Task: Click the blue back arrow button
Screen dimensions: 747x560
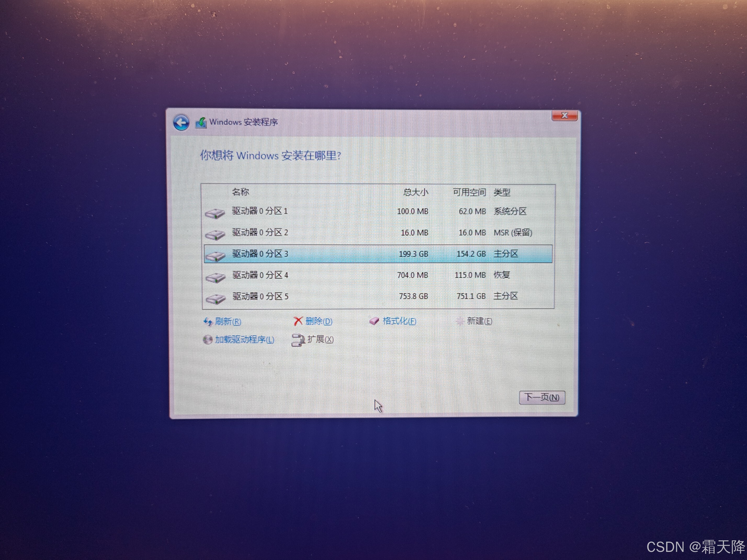Action: click(181, 123)
